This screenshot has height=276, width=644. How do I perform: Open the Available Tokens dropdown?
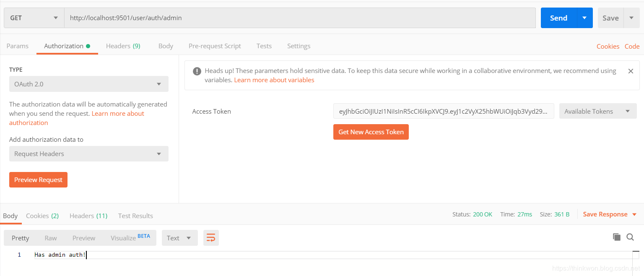click(x=597, y=112)
